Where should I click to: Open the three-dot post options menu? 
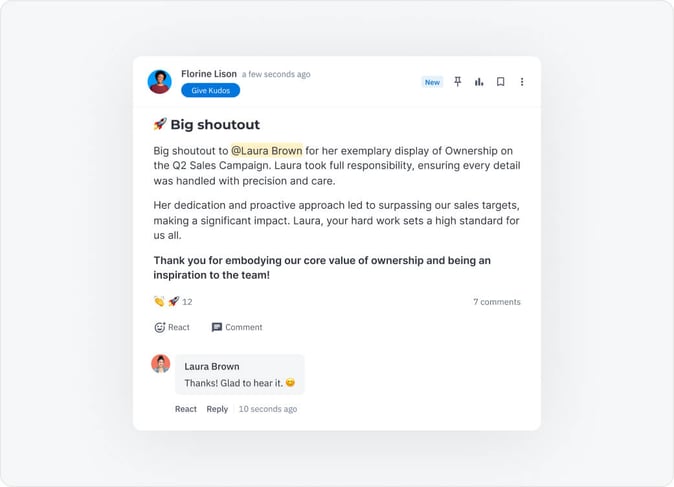tap(521, 82)
